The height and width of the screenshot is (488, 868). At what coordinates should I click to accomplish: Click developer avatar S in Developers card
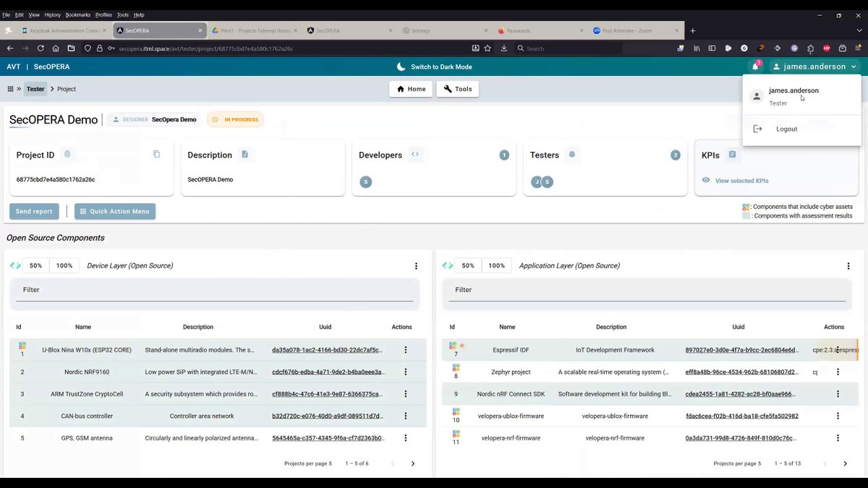366,181
